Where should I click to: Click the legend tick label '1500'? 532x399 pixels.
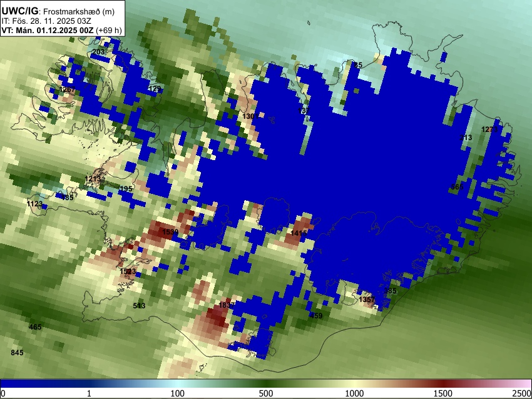[443, 393]
